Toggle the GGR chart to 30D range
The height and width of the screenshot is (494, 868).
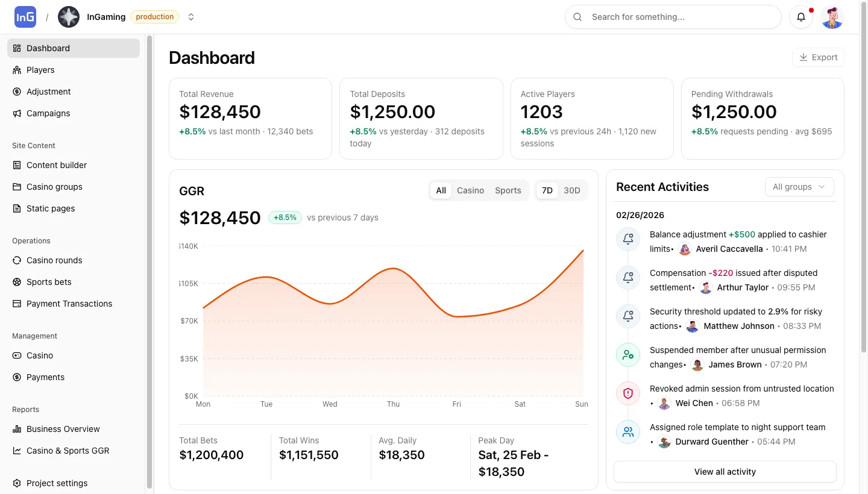[x=572, y=190]
